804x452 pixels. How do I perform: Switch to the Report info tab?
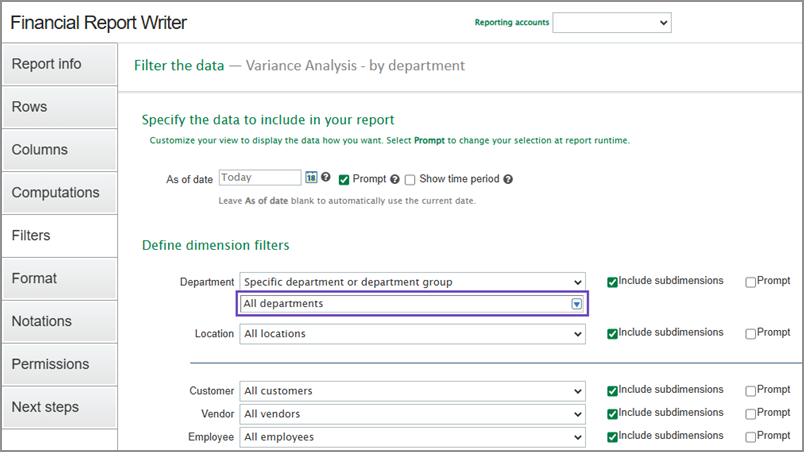(59, 64)
